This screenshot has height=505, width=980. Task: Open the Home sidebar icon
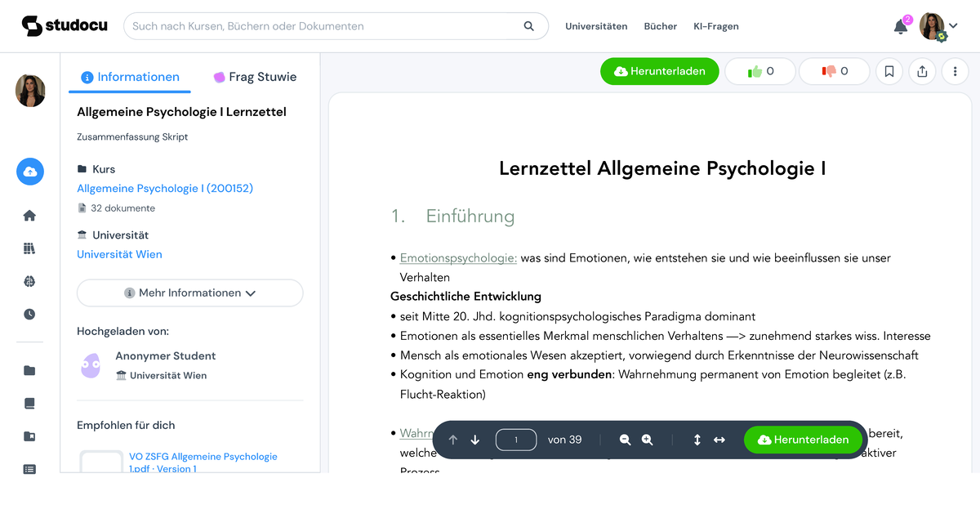[x=29, y=215]
